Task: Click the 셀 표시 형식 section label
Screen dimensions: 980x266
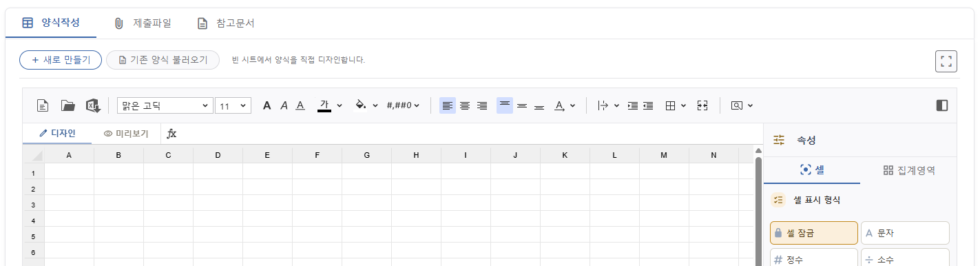Action: click(x=816, y=200)
